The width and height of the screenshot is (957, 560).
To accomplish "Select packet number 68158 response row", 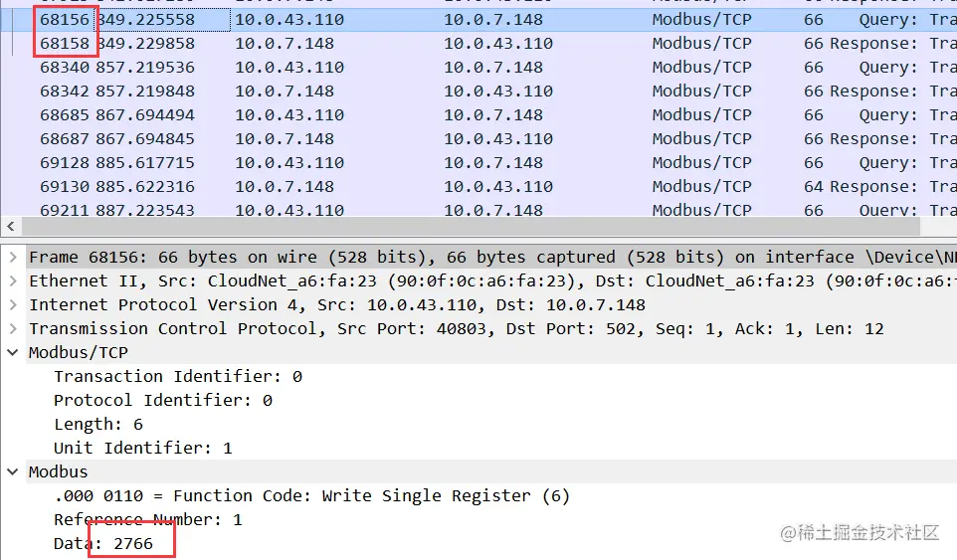I will tap(398, 44).
